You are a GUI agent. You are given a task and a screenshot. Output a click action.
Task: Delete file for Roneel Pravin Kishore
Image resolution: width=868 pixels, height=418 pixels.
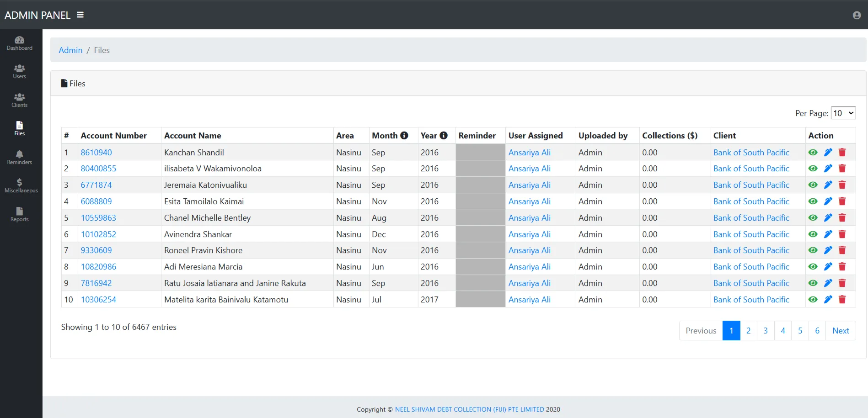pos(842,250)
